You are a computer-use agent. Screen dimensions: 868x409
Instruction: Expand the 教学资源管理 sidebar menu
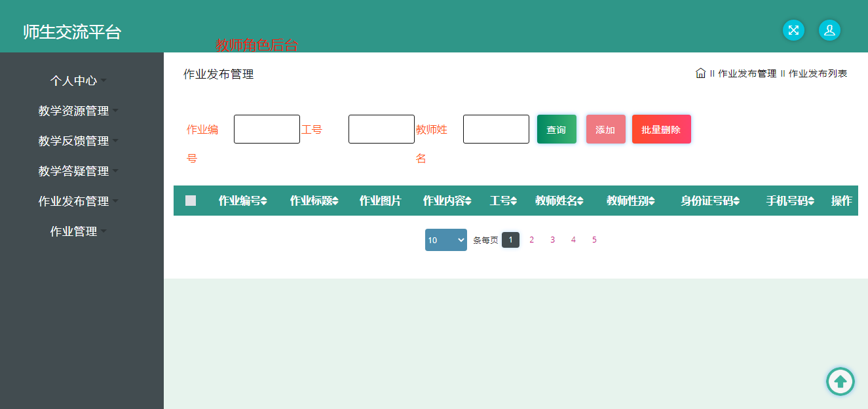pyautogui.click(x=74, y=111)
